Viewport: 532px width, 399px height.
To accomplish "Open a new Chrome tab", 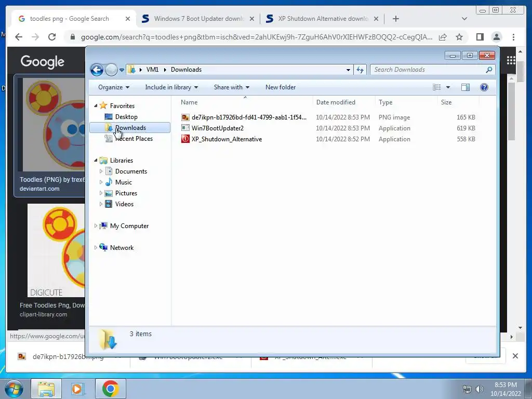I will [x=395, y=19].
